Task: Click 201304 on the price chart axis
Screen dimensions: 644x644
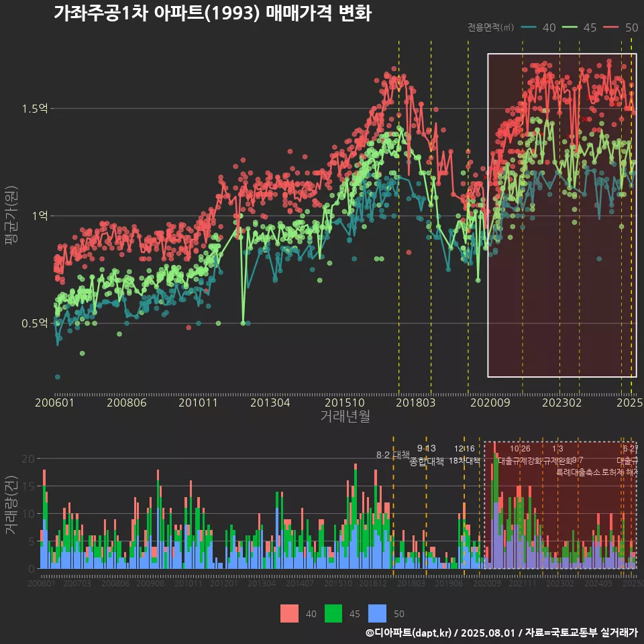Action: [270, 402]
